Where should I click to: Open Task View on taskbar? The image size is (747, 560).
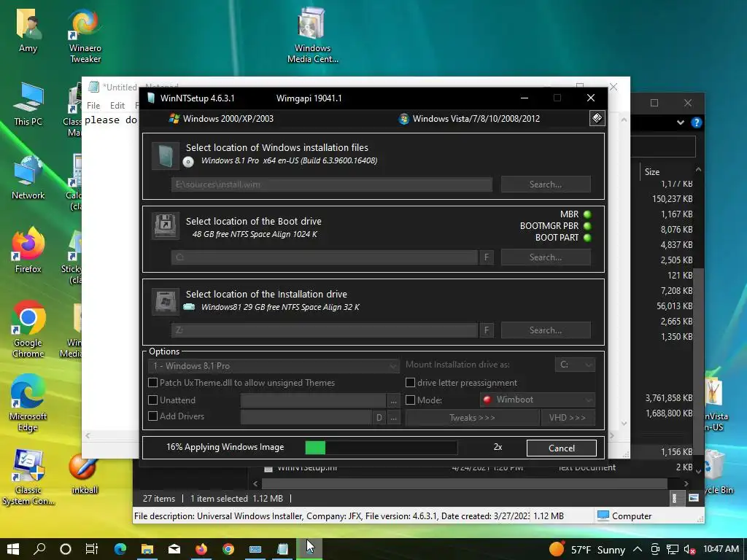tap(91, 549)
